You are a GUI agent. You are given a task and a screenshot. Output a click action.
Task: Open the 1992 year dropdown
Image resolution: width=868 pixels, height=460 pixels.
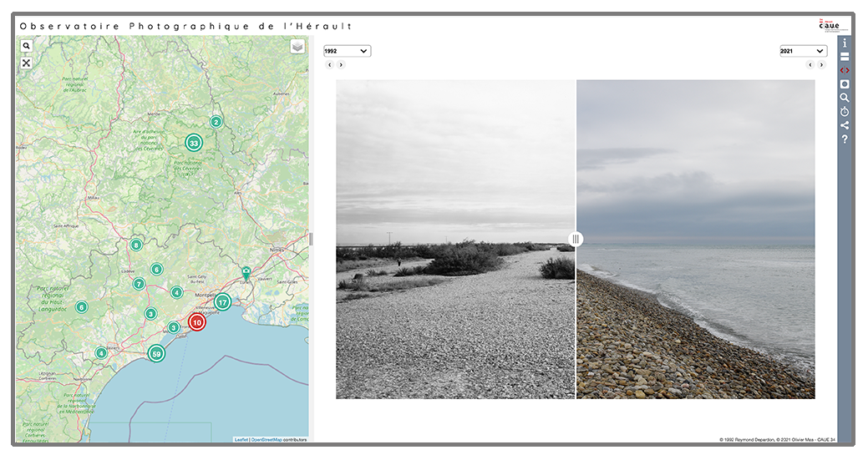347,51
